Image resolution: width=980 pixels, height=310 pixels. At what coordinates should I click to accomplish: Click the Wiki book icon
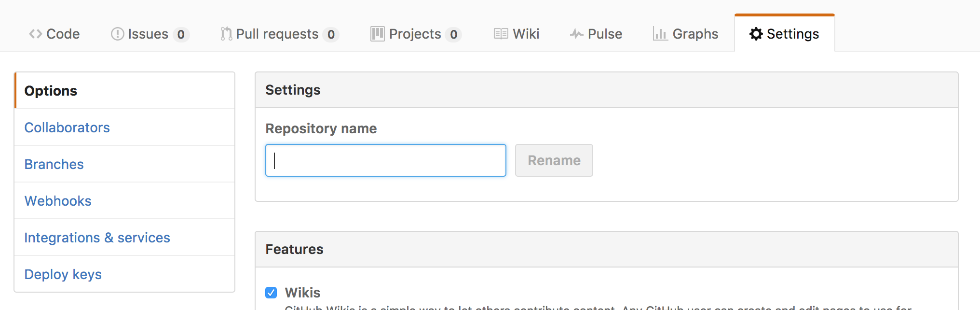[x=501, y=34]
